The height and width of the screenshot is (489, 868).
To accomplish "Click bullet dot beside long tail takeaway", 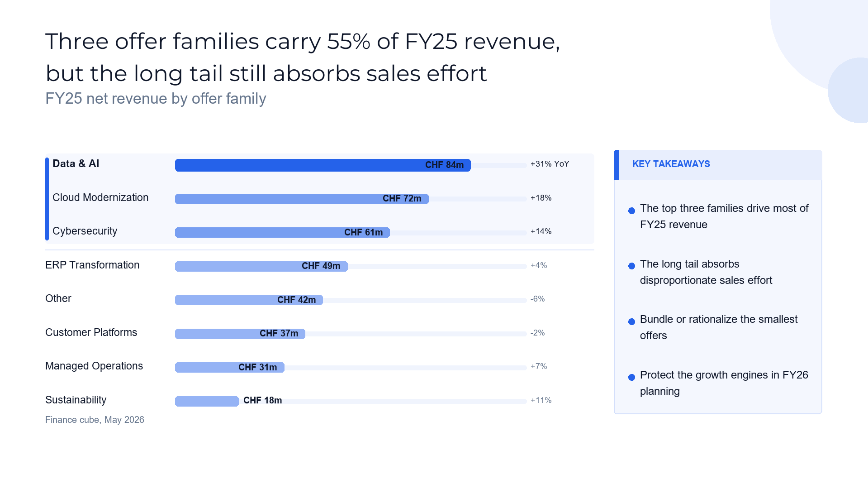I will coord(631,266).
